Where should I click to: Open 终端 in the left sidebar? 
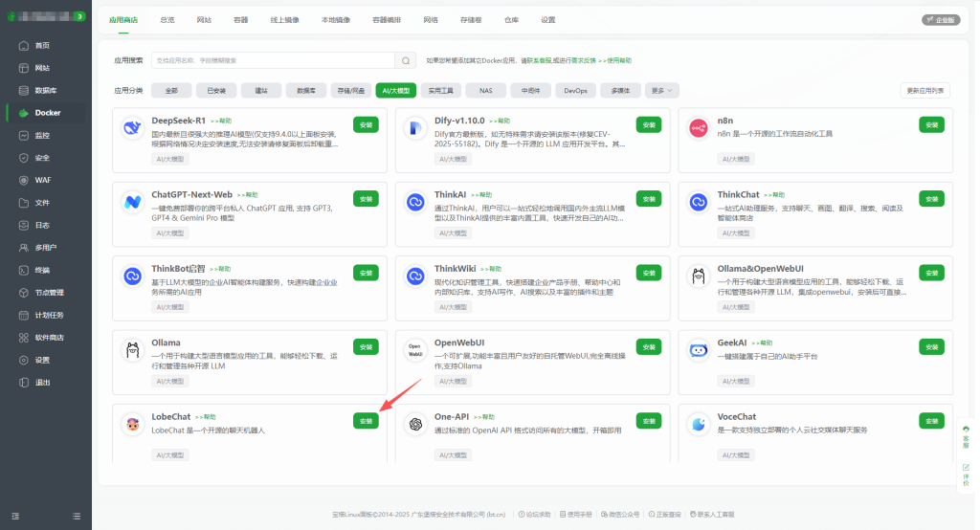42,270
